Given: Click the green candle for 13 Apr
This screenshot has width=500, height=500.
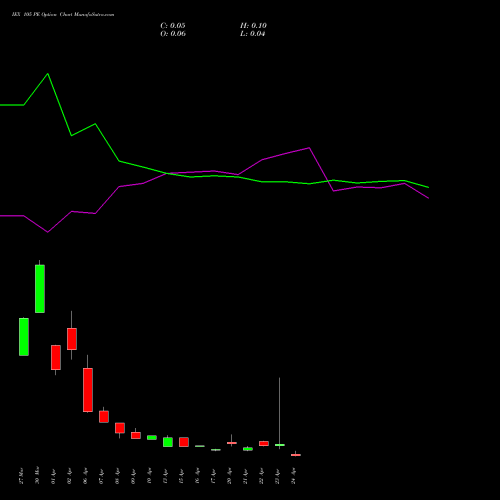Looking at the screenshot, I should [x=168, y=442].
